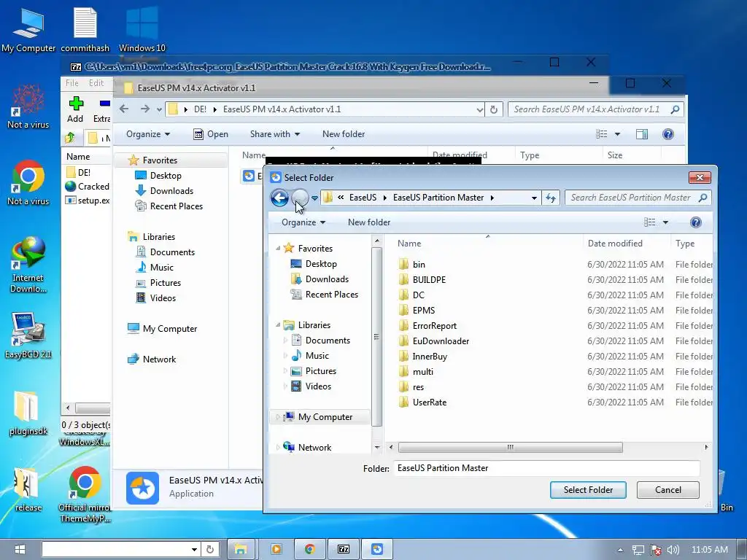Open Chrome from the taskbar
This screenshot has height=560, width=747.
pos(309,550)
